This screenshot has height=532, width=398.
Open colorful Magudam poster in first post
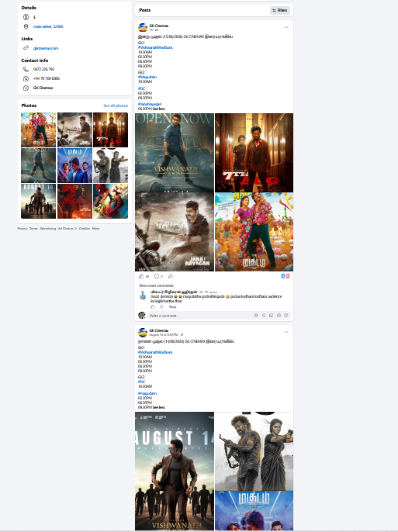pyautogui.click(x=254, y=232)
